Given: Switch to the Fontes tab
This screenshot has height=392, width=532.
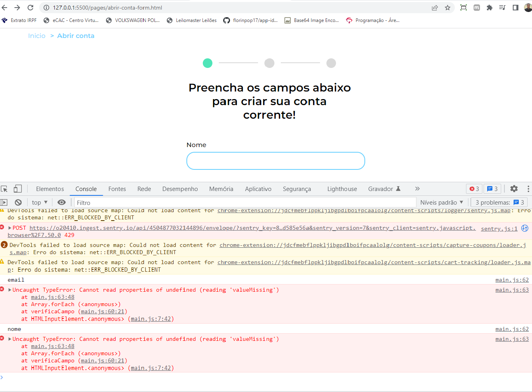Looking at the screenshot, I should click(x=117, y=189).
